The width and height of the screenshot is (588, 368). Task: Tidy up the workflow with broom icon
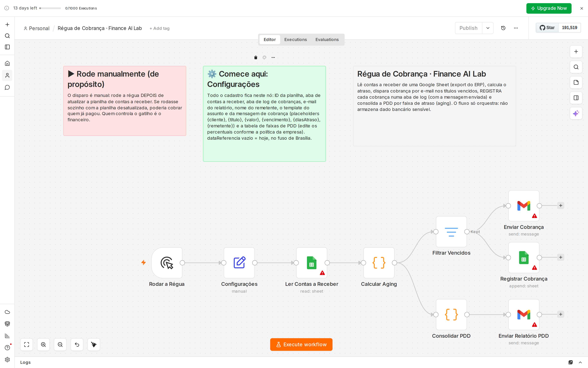pos(94,344)
